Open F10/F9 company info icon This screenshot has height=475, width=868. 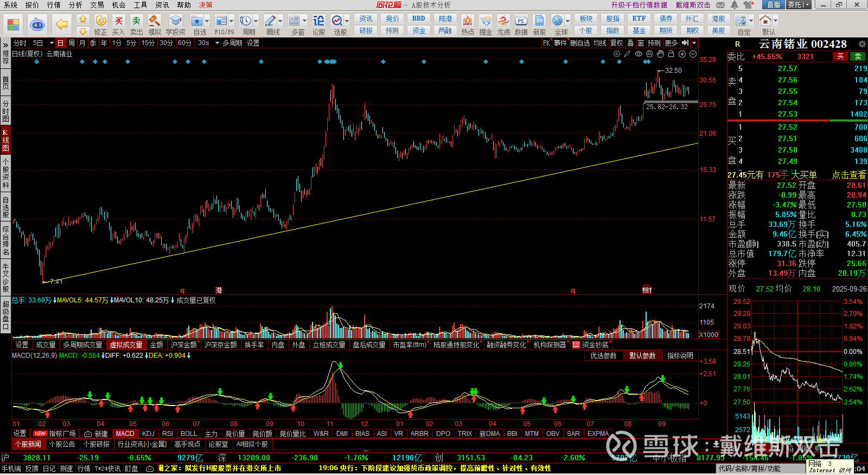pyautogui.click(x=221, y=21)
